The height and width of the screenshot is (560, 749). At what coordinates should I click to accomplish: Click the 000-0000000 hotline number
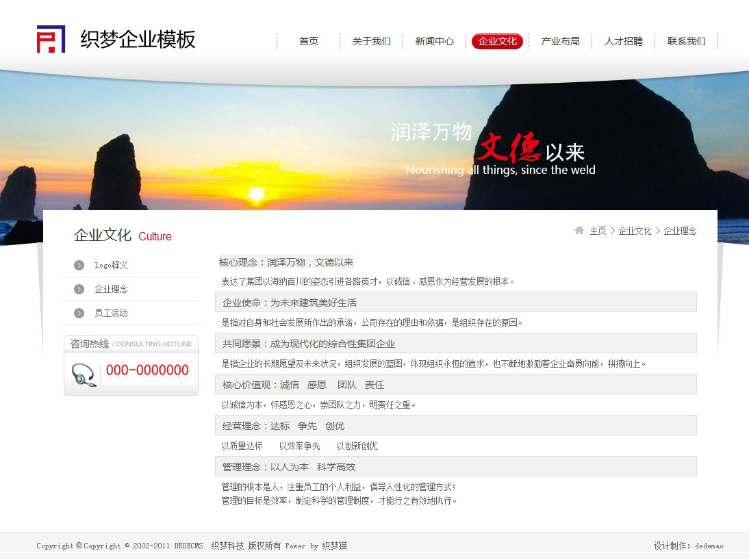(x=147, y=370)
